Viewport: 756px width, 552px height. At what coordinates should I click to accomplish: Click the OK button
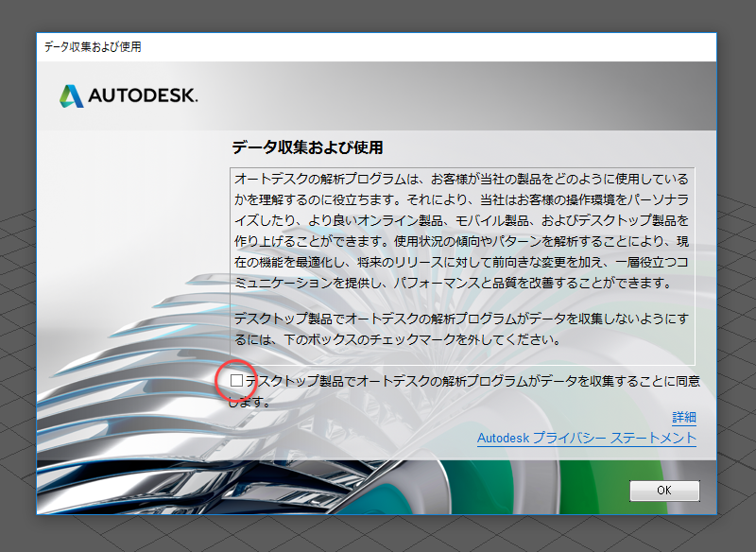664,491
